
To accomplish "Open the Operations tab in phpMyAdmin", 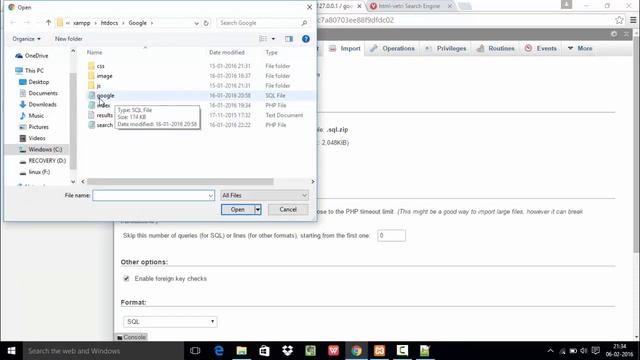I will pos(392,48).
